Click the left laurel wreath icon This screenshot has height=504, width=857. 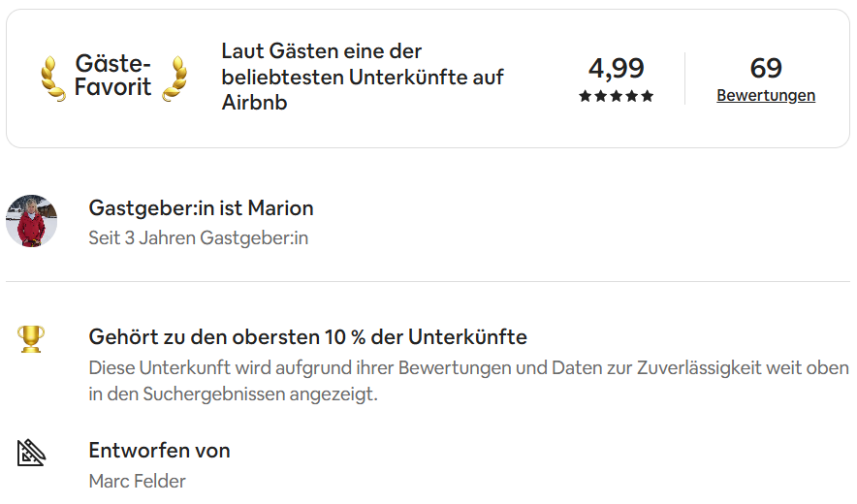[52, 78]
